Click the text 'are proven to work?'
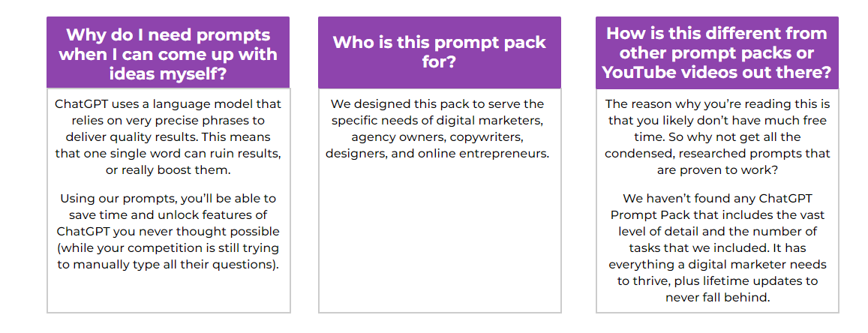The width and height of the screenshot is (868, 333). pyautogui.click(x=717, y=169)
